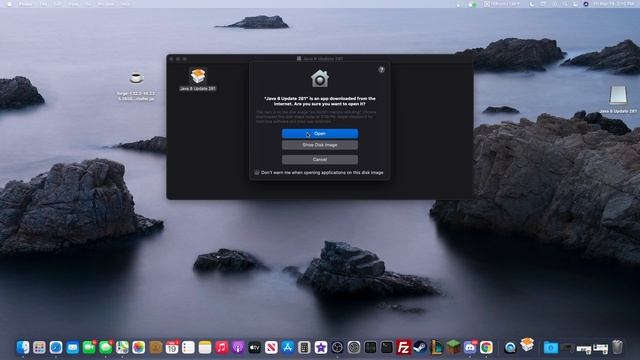Open Photos from the Dock
The image size is (640, 360).
[139, 347]
